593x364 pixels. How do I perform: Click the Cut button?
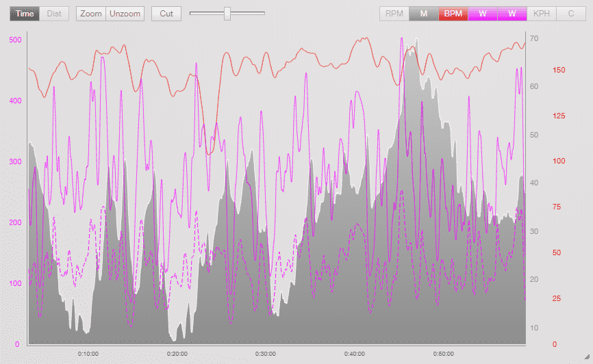pyautogui.click(x=166, y=14)
